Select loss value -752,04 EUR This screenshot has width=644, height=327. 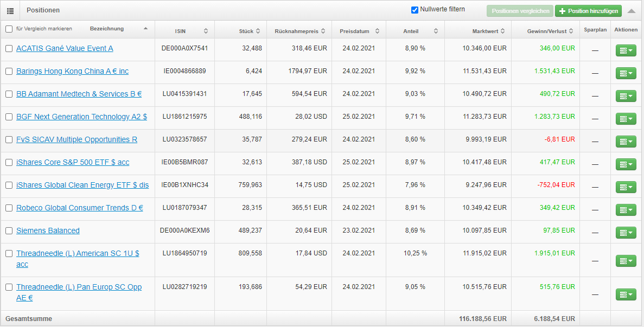coord(556,184)
